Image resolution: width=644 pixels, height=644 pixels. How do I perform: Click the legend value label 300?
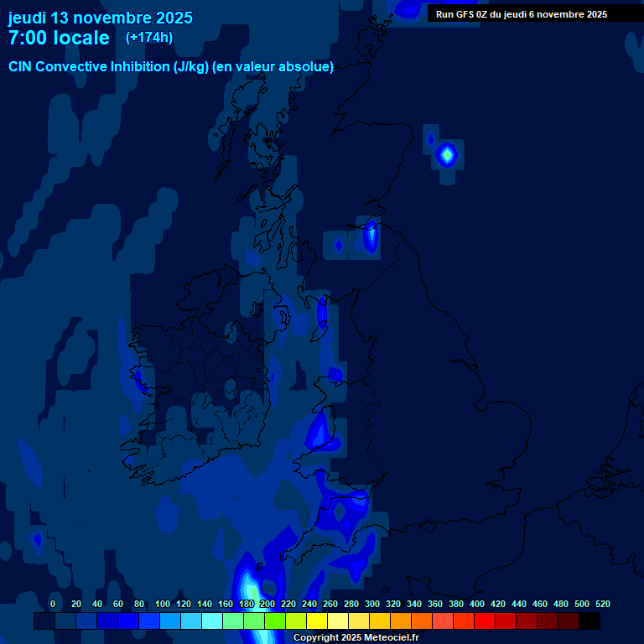click(x=372, y=604)
